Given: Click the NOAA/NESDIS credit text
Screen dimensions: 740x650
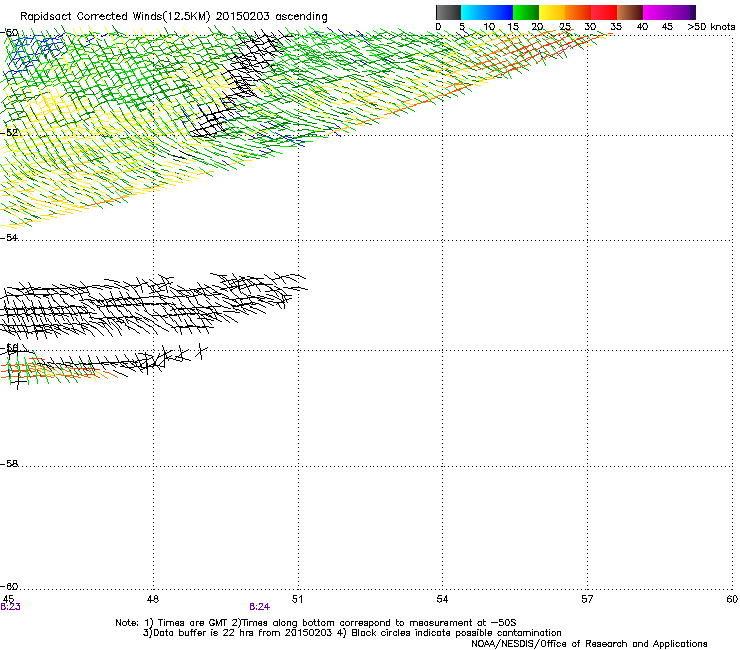Looking at the screenshot, I should pos(589,644).
